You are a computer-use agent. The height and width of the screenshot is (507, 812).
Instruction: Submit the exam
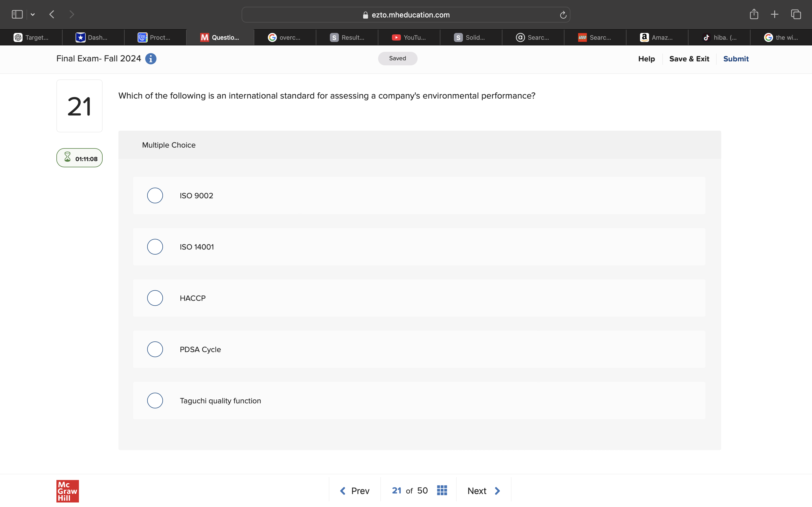click(736, 59)
